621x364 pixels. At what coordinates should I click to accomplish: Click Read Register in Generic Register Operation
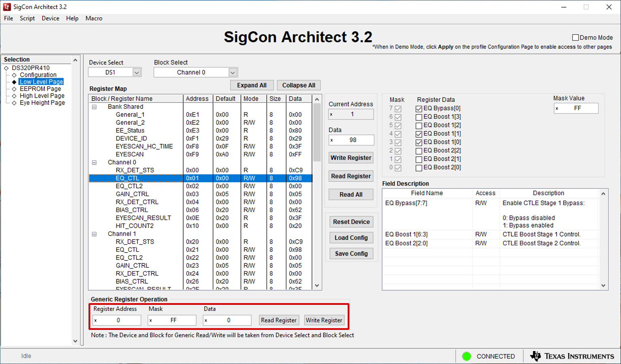click(279, 320)
